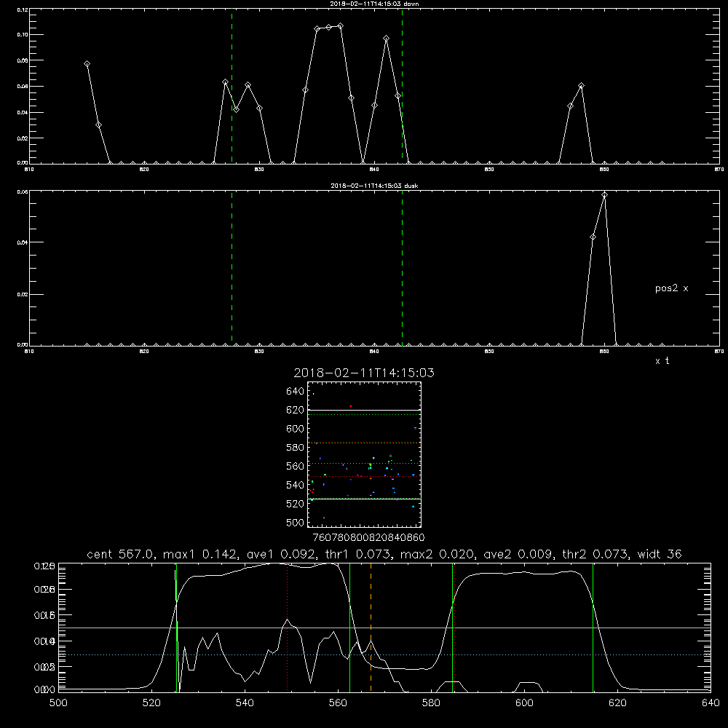Click the magenta point above 620 in scatter plot
This screenshot has height=728, width=728.
click(x=351, y=406)
